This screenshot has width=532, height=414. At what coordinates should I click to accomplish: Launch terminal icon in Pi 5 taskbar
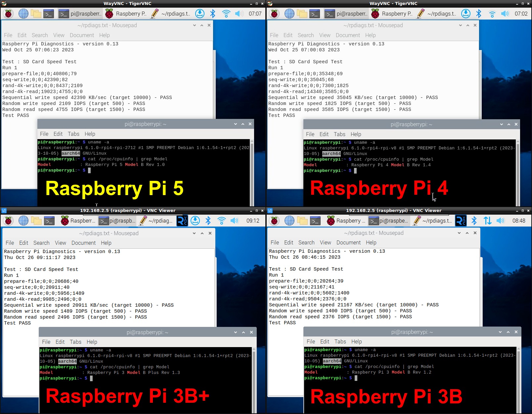[x=49, y=14]
